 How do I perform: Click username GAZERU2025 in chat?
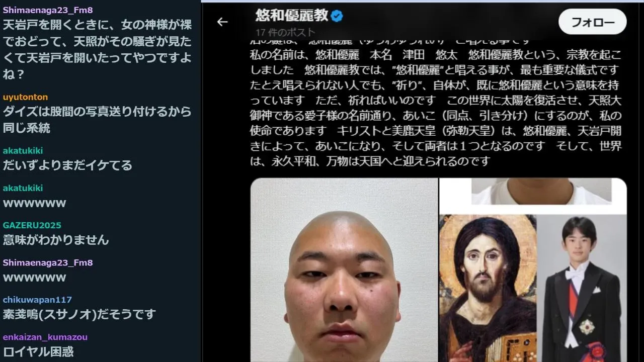pos(32,225)
